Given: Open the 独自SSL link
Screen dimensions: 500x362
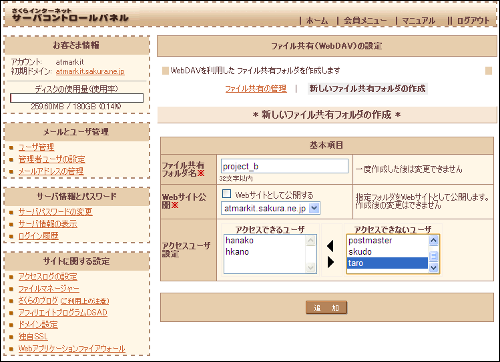Looking at the screenshot, I should 33,336.
